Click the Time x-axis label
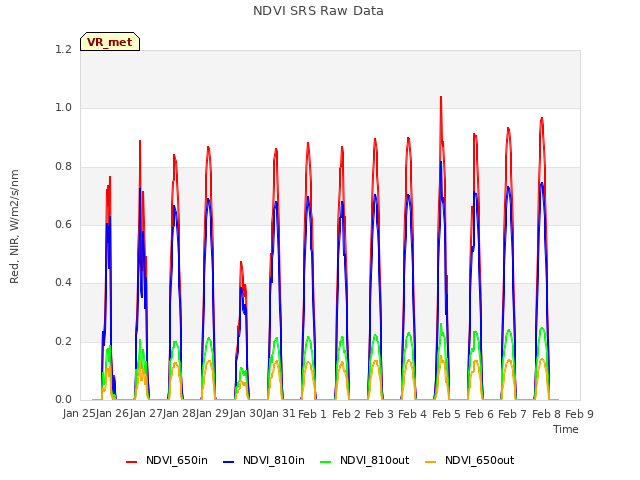The image size is (640, 480). click(566, 429)
